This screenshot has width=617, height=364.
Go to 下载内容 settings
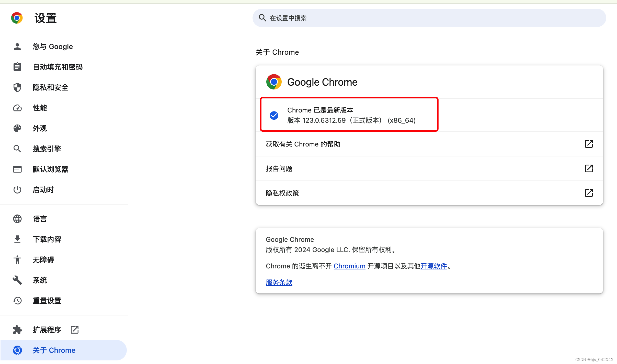click(x=47, y=239)
